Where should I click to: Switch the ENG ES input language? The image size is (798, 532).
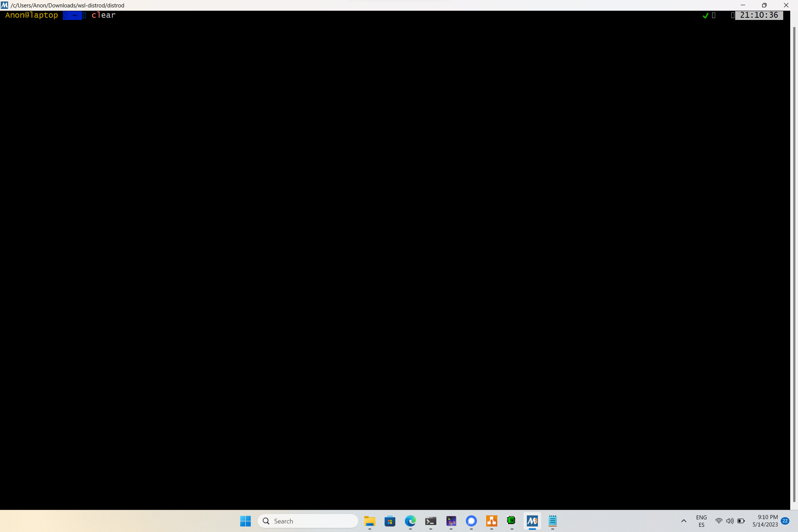click(x=701, y=521)
